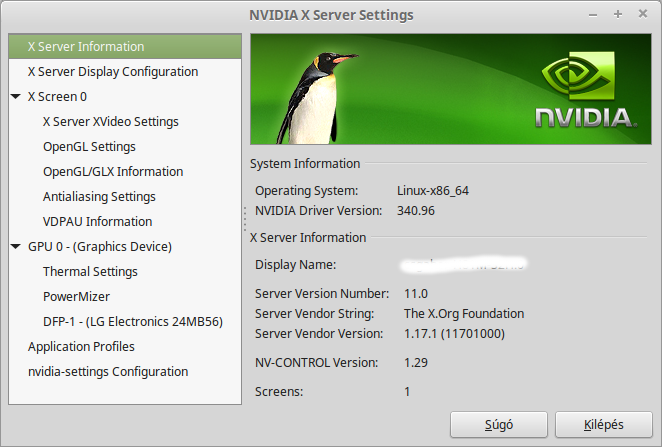Click the Kilépés quit button

click(604, 425)
